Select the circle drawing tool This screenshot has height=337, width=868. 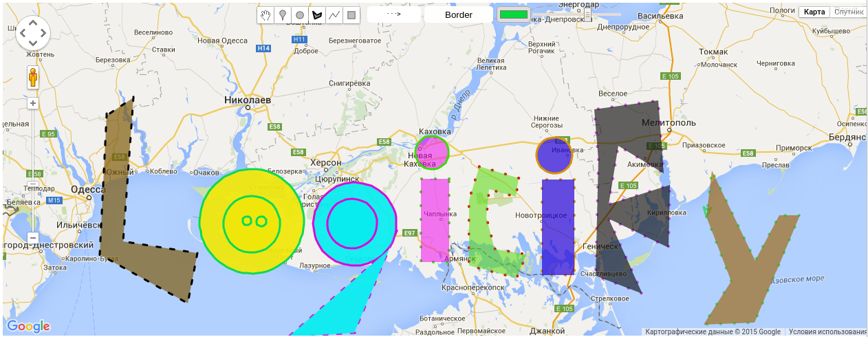(x=300, y=14)
